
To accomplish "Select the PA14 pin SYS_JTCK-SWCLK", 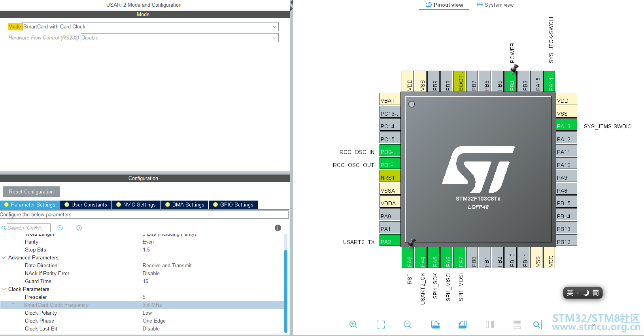I will 549,81.
